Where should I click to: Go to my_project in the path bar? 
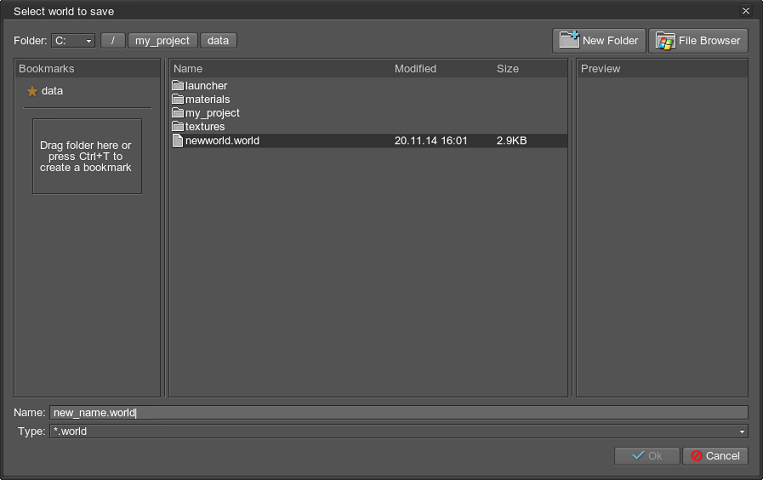point(161,41)
